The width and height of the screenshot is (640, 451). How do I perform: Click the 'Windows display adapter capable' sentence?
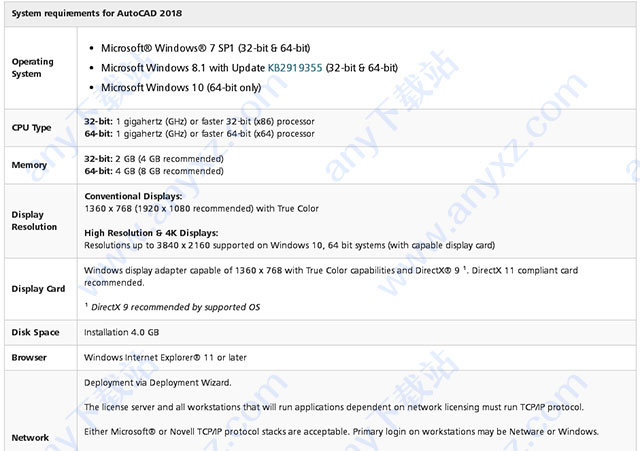click(331, 276)
